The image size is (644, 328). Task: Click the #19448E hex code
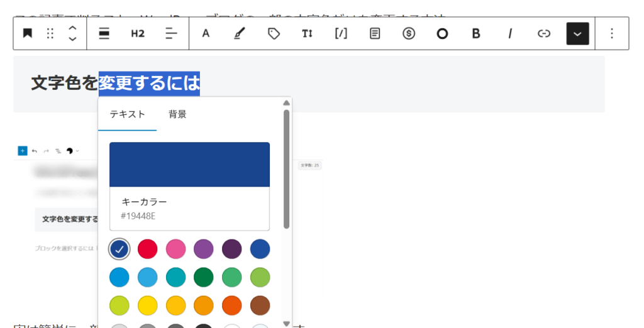(x=138, y=216)
